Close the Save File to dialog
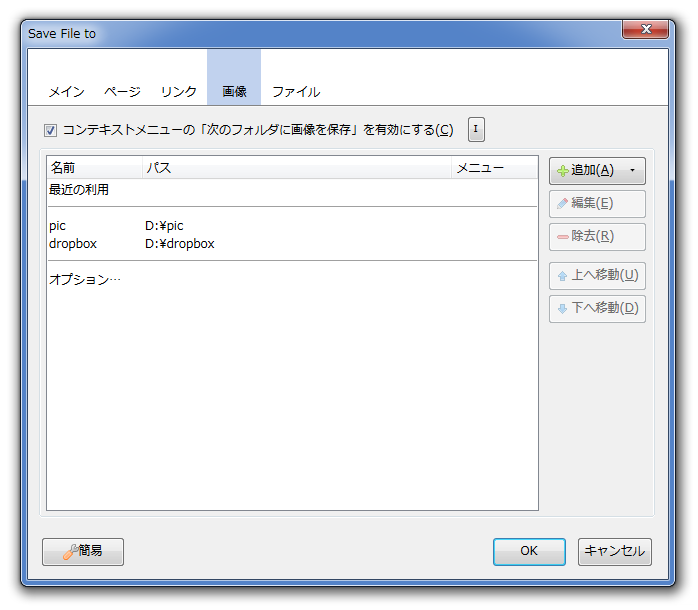Image resolution: width=698 pixels, height=610 pixels. [x=645, y=29]
